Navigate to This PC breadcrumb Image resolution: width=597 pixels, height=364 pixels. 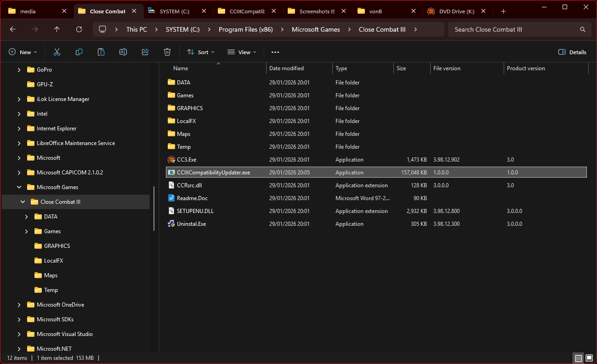[x=137, y=29]
